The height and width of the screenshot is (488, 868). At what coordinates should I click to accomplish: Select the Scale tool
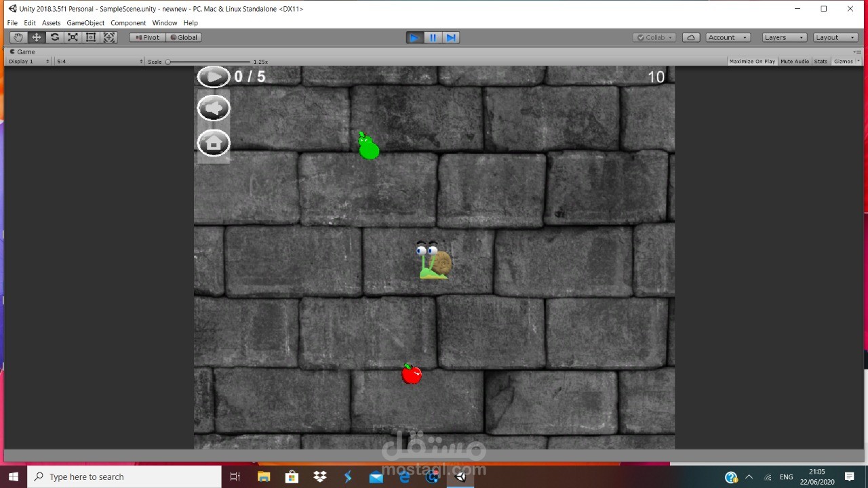point(73,37)
